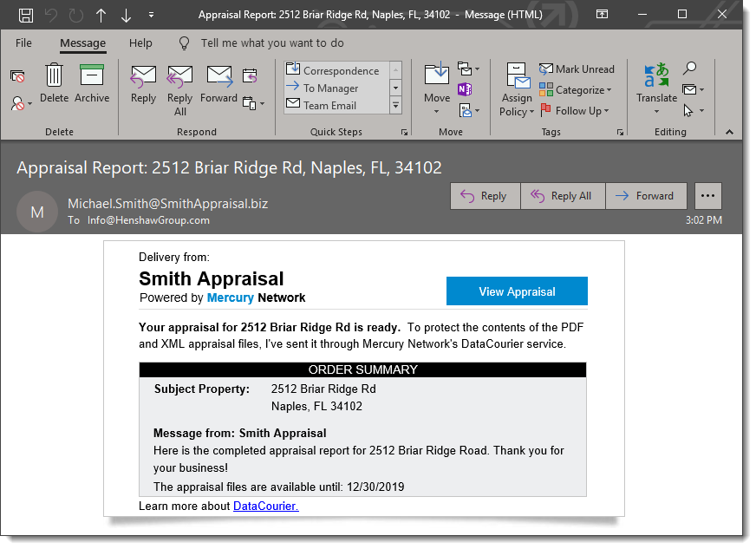
Task: Go to the previous item with the up arrow
Action: click(101, 15)
